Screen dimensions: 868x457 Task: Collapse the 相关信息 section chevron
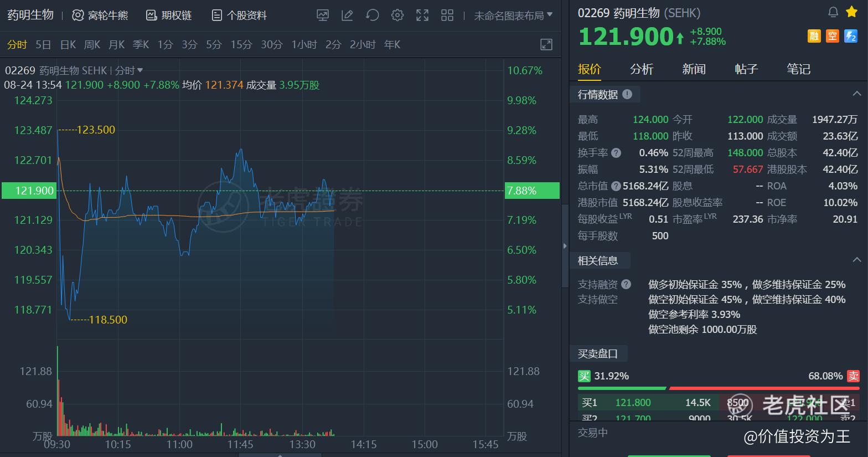pos(856,259)
